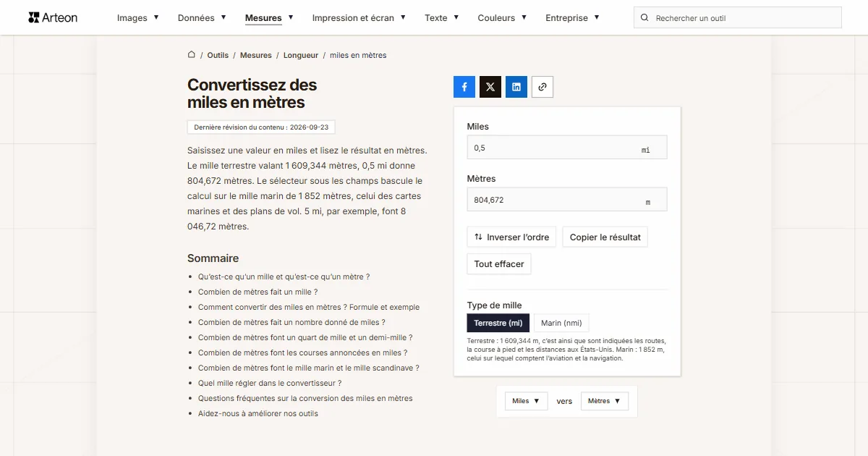Jump to Questions fréquentes section

tap(305, 398)
